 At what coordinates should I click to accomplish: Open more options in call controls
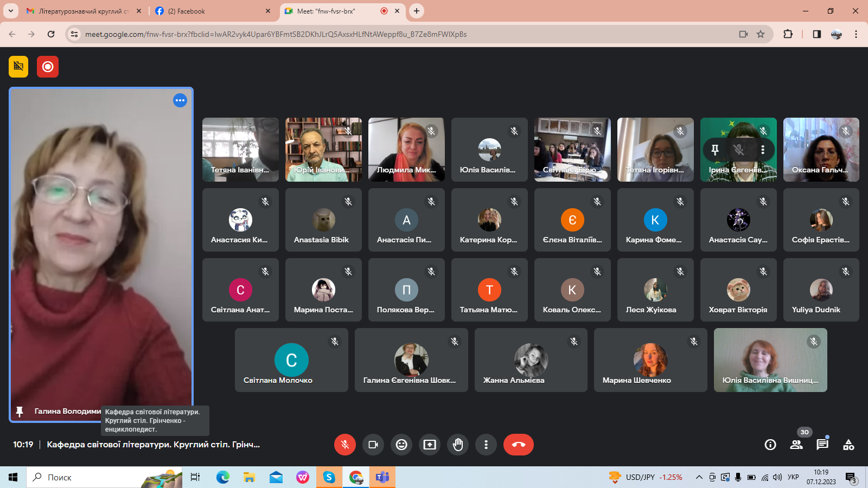[x=486, y=445]
